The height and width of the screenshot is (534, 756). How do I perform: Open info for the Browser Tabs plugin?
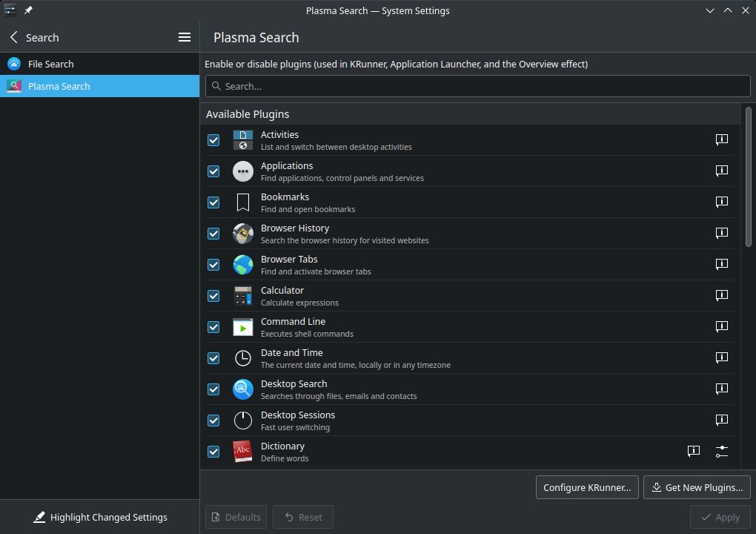pyautogui.click(x=721, y=264)
